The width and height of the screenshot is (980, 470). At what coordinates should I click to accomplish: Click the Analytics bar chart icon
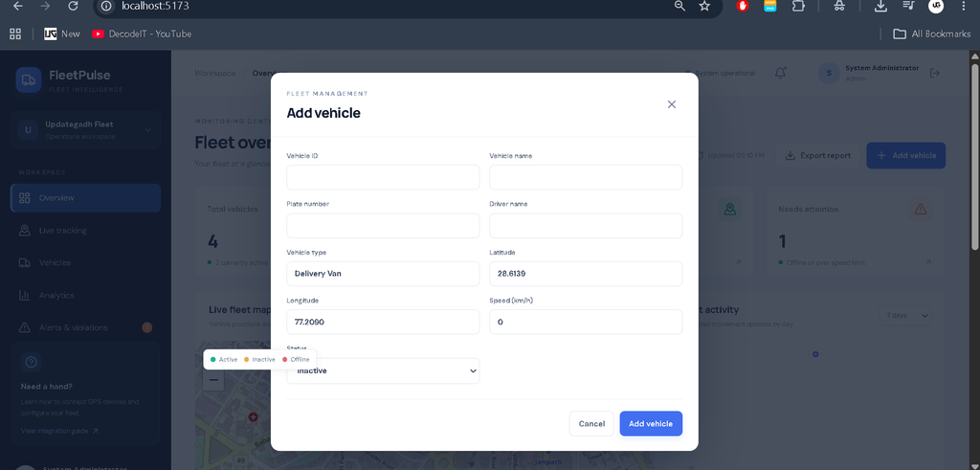[25, 295]
